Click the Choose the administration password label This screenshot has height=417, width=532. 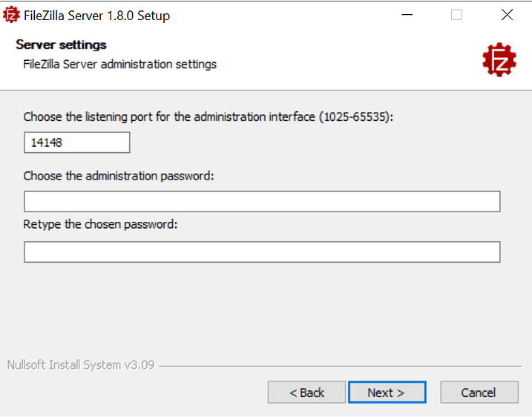point(119,176)
